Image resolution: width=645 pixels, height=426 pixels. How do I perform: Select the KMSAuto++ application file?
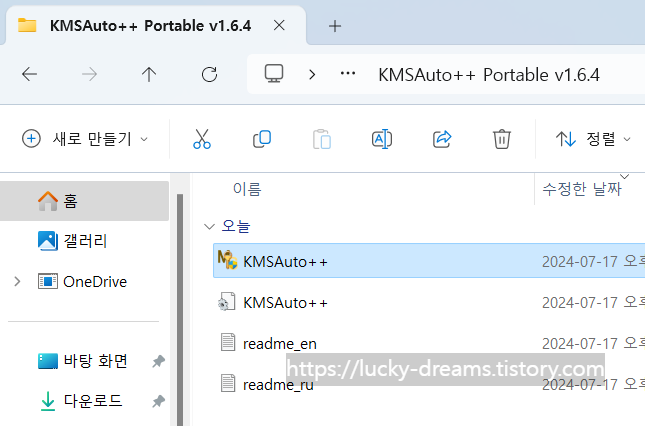[x=429, y=261]
